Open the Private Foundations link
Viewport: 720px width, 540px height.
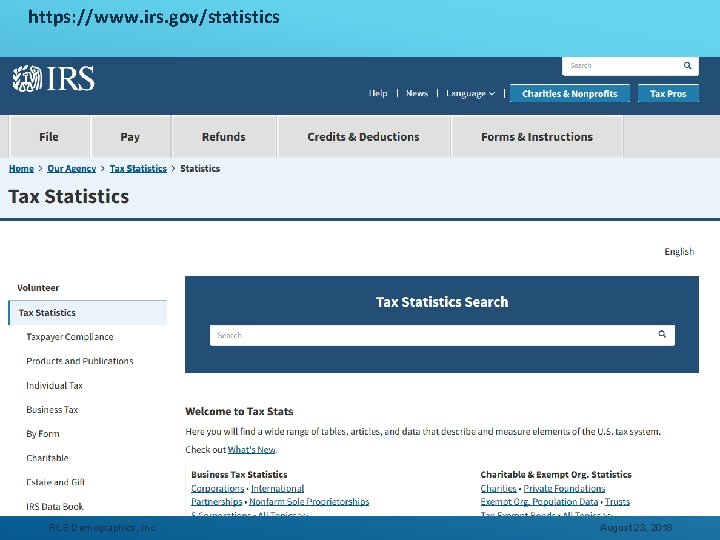coord(564,488)
